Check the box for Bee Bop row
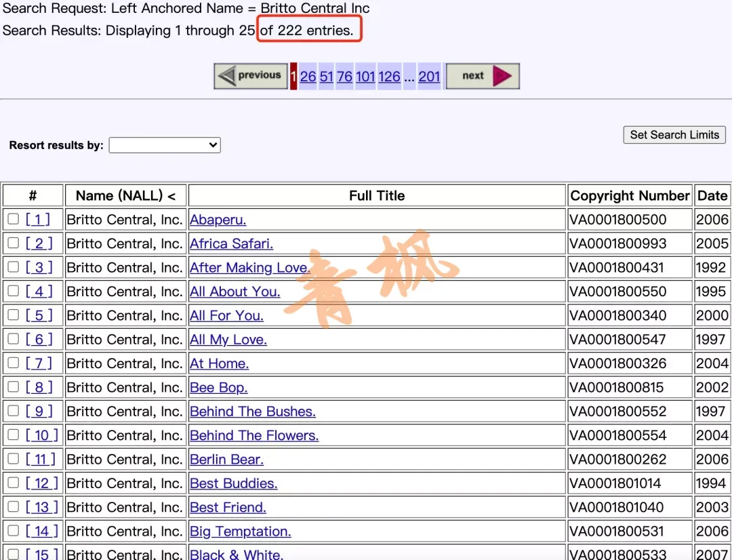This screenshot has width=732, height=560. [13, 386]
